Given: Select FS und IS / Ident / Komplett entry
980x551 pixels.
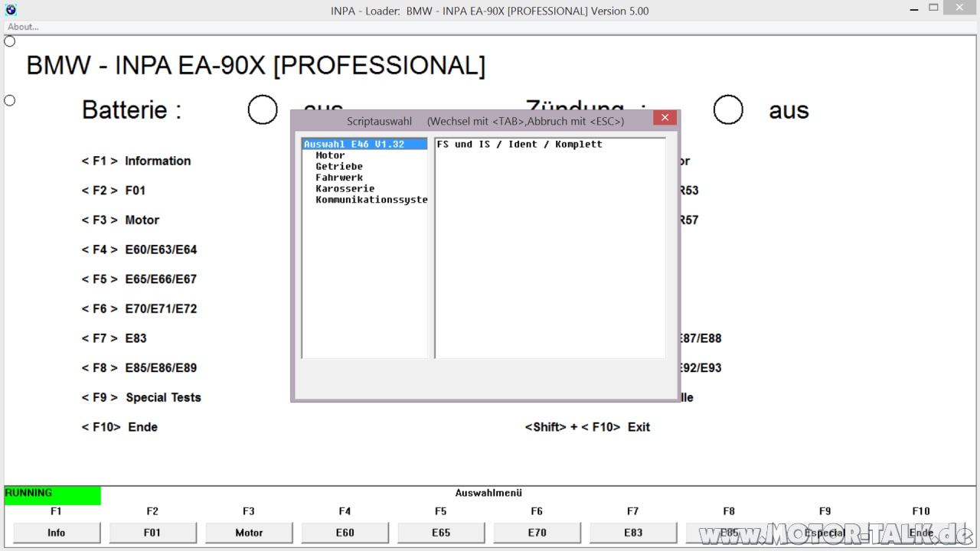Looking at the screenshot, I should [x=520, y=144].
